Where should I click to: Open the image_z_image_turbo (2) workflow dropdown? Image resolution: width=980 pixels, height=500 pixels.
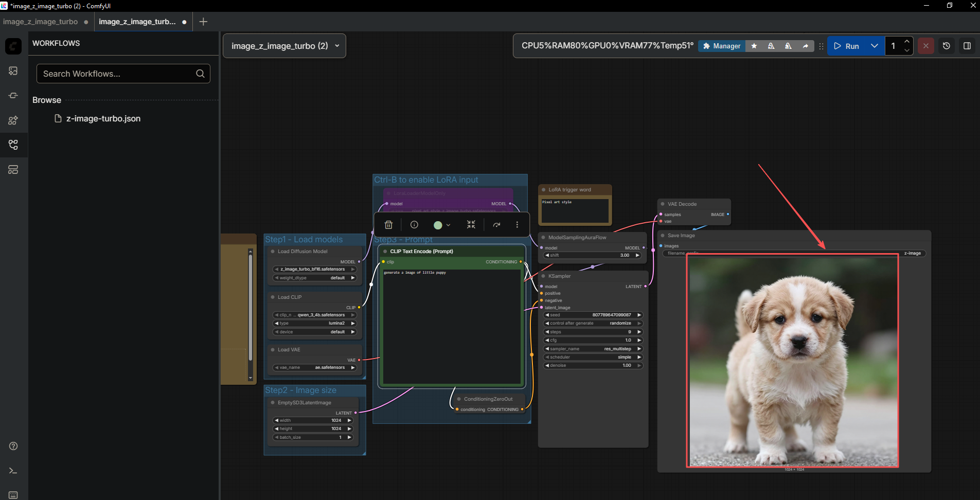(284, 46)
